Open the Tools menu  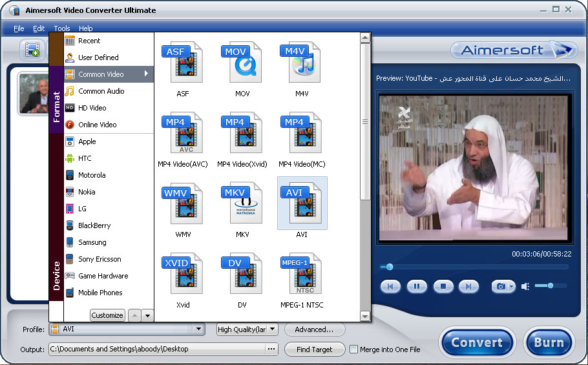pyautogui.click(x=62, y=28)
